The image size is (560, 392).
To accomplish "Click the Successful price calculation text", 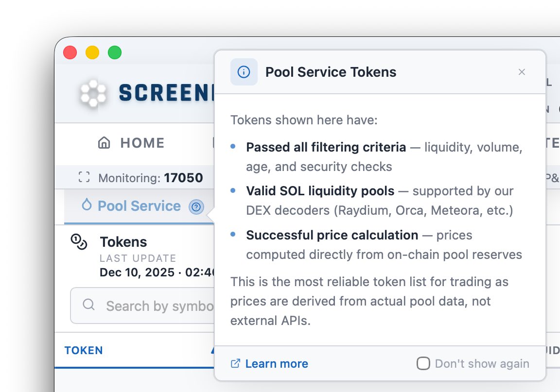I will 332,235.
